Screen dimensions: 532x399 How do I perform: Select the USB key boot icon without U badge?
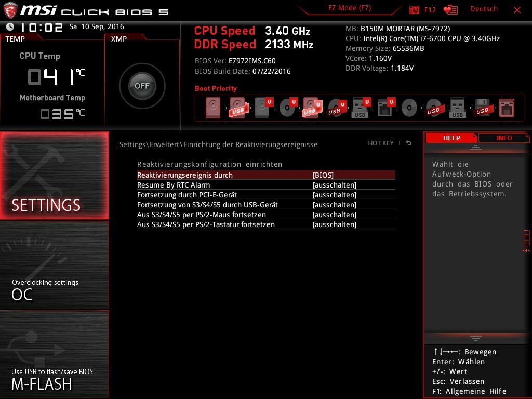pyautogui.click(x=457, y=108)
